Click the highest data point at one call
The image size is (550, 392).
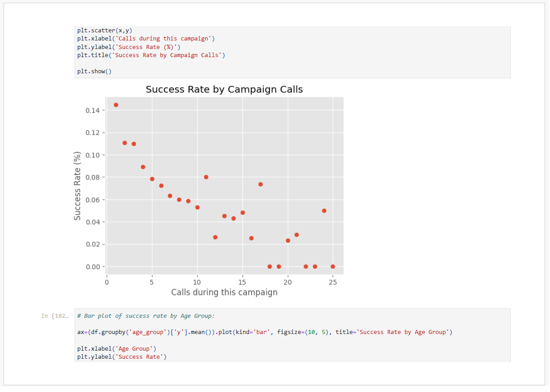point(116,105)
